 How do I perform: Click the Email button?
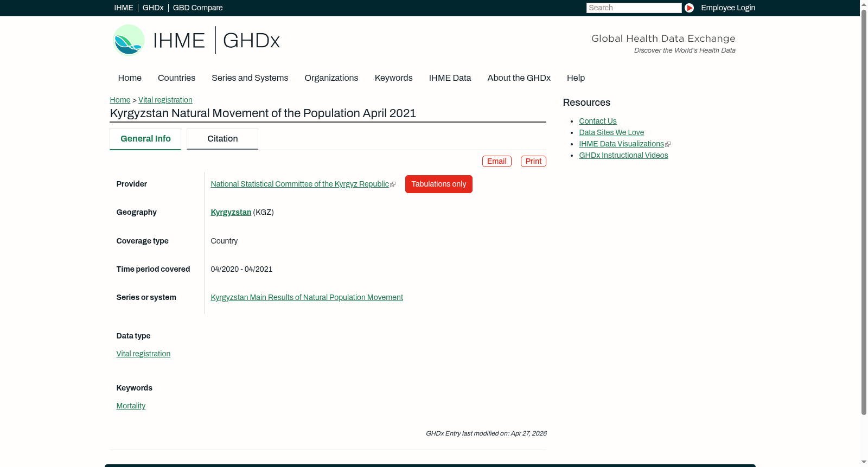coord(497,161)
